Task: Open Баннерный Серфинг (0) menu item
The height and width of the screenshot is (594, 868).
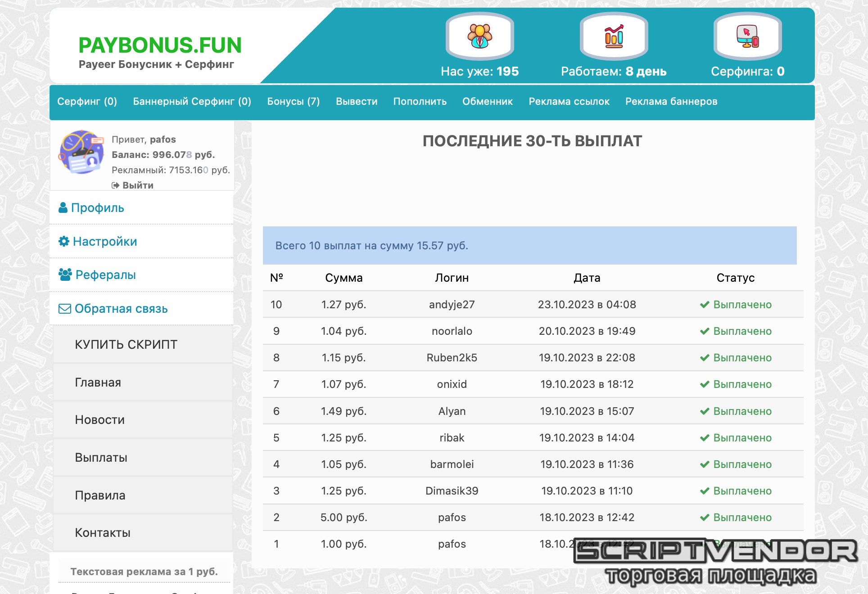Action: [192, 102]
